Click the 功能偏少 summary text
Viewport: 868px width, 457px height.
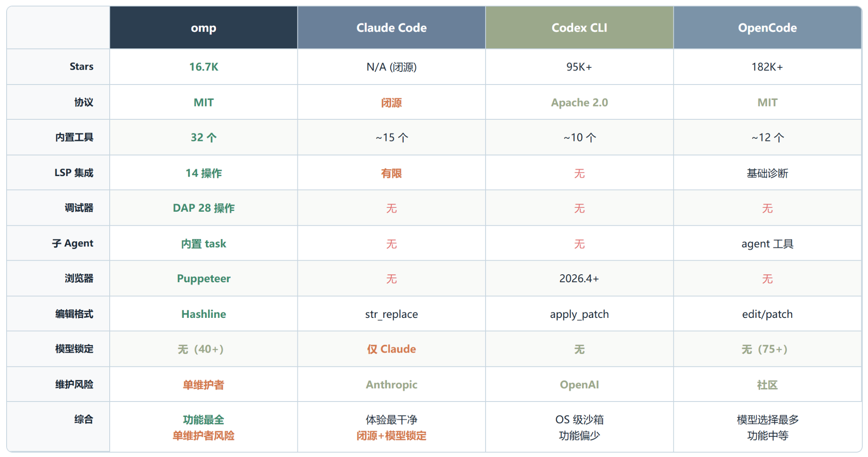pyautogui.click(x=579, y=436)
